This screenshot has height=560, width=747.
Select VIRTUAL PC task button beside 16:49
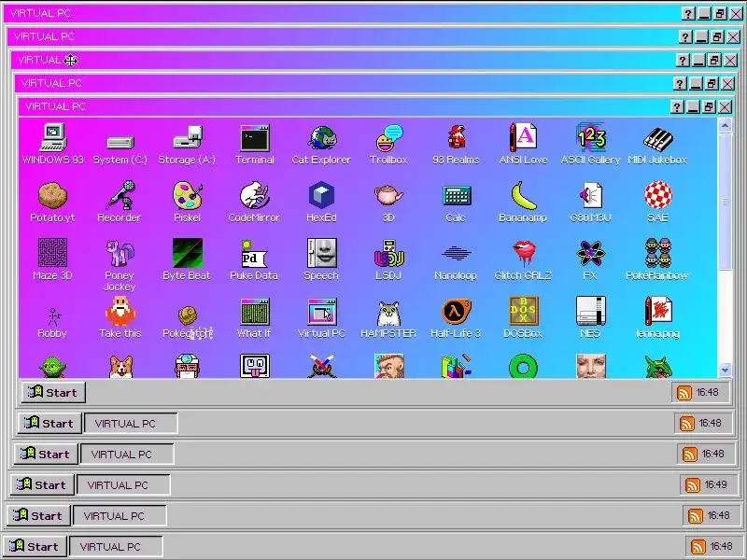[x=123, y=484]
